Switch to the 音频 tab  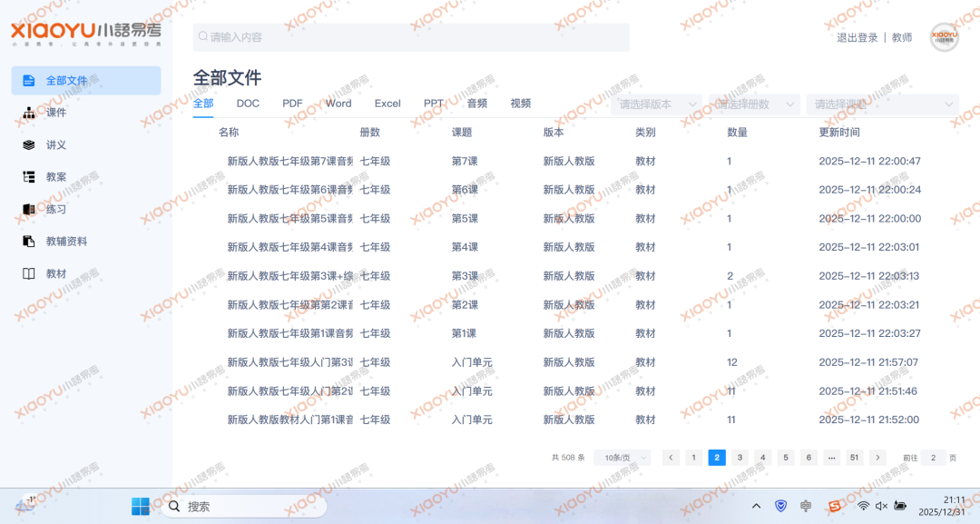click(x=477, y=104)
